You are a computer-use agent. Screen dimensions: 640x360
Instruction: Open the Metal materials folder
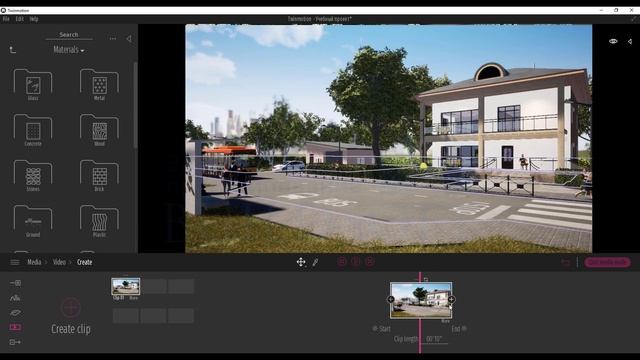(100, 84)
